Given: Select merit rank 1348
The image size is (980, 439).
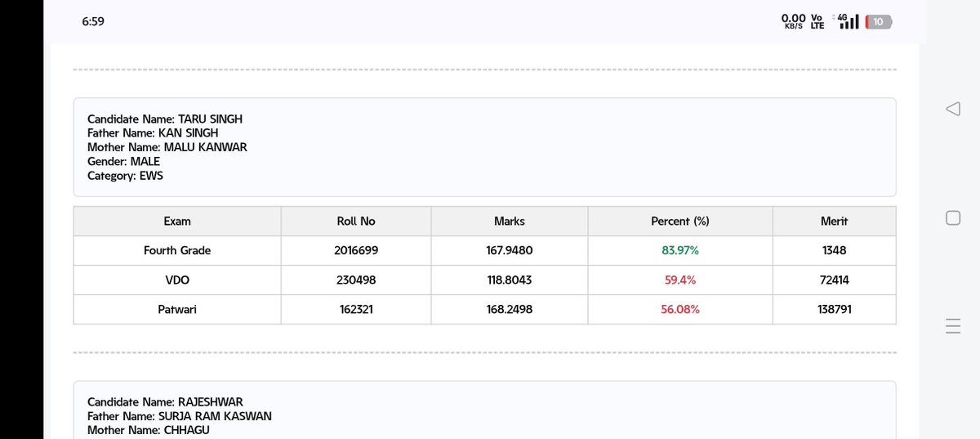Looking at the screenshot, I should 835,251.
